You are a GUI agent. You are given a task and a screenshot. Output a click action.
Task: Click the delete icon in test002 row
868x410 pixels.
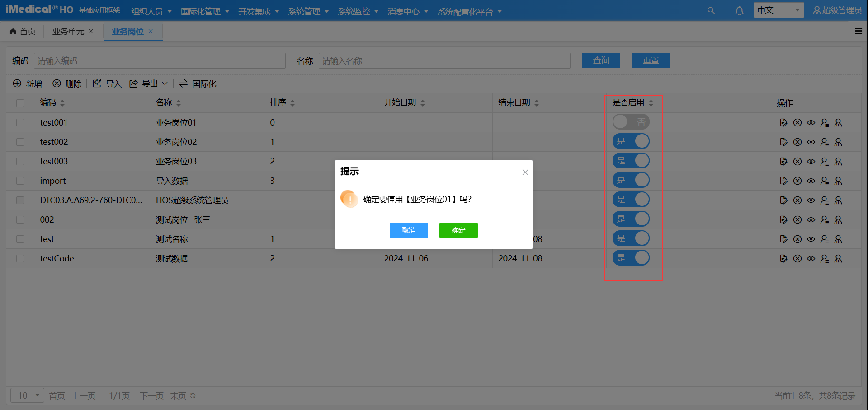797,142
